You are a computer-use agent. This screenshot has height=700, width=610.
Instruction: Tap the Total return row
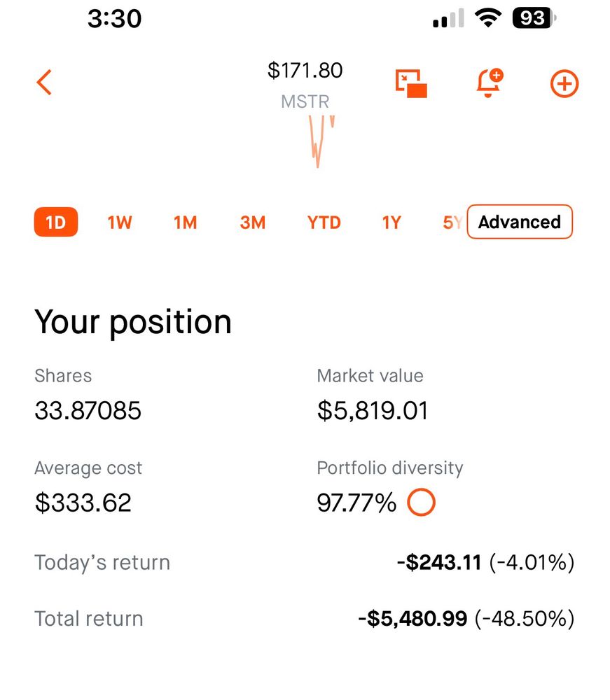click(x=305, y=619)
